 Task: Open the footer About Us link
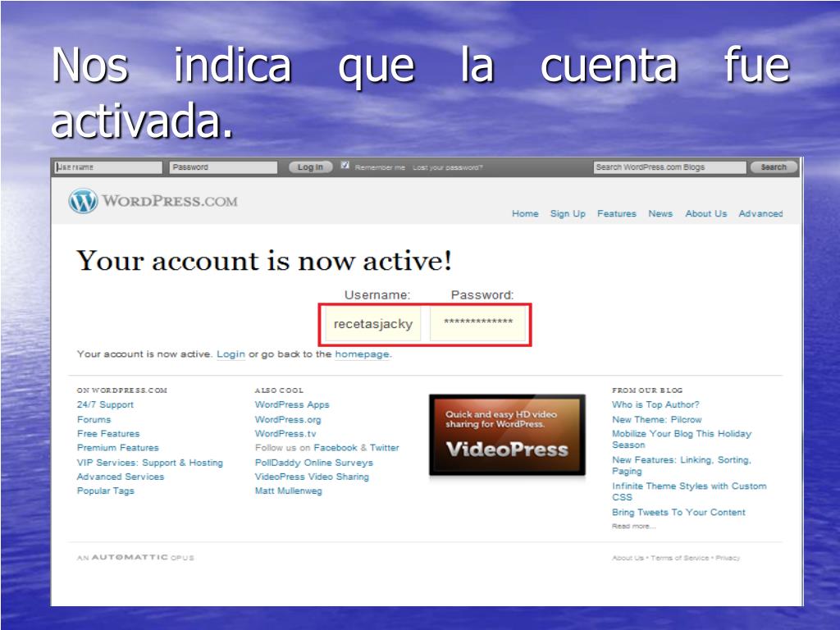[628, 558]
